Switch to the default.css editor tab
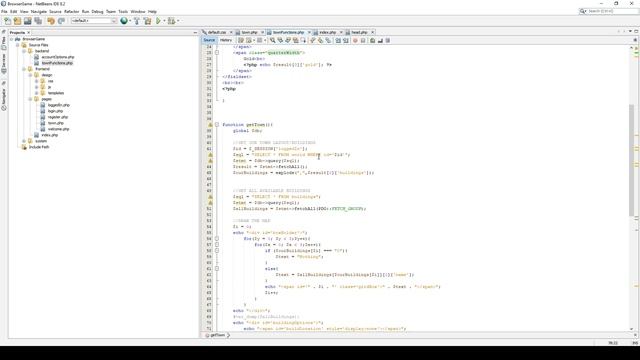The image size is (640, 360). coord(217,32)
